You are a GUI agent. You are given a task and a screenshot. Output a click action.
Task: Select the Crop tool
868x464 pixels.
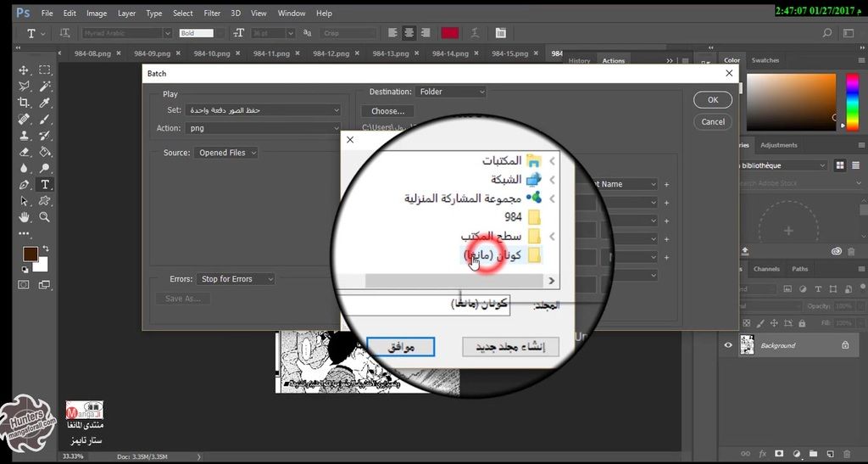pyautogui.click(x=24, y=103)
